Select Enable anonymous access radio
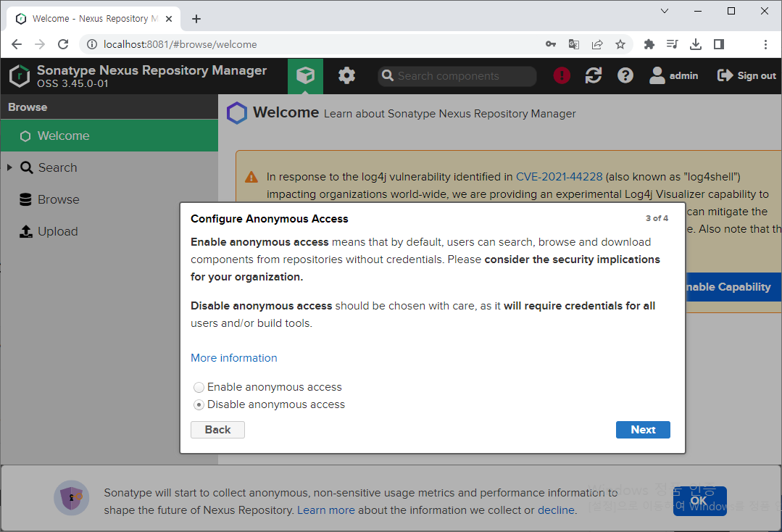 [x=199, y=388]
